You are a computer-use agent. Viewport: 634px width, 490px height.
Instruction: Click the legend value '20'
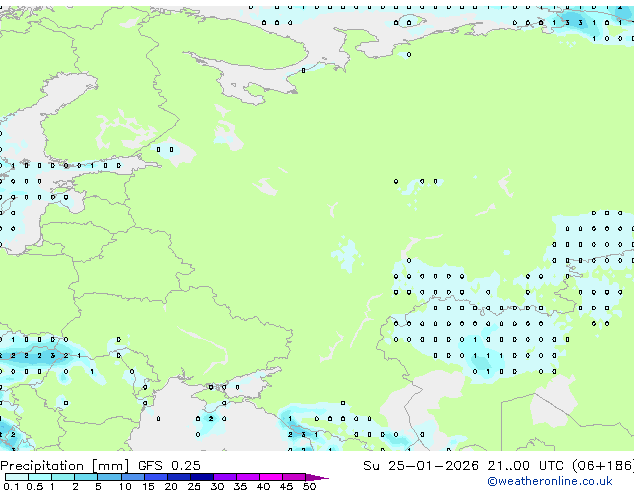[171, 486]
